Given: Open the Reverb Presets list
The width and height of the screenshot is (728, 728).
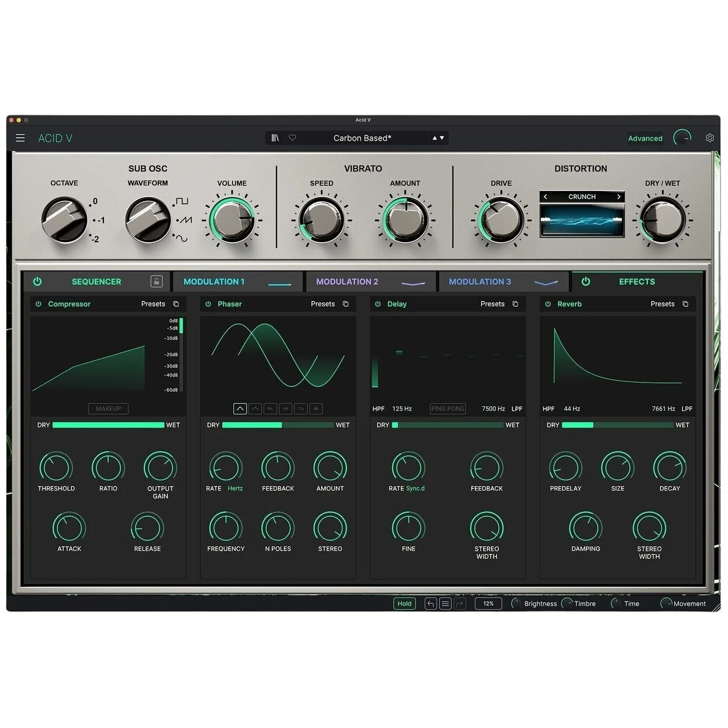Looking at the screenshot, I should pyautogui.click(x=662, y=304).
